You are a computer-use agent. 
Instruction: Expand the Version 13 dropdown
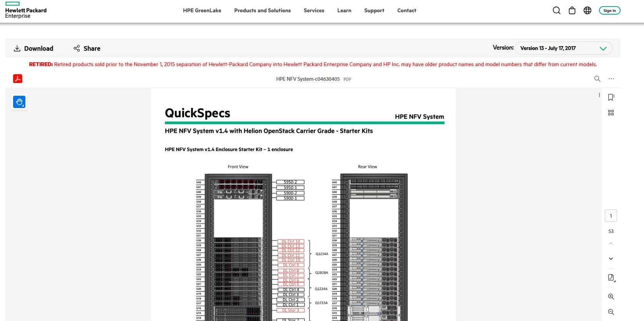pyautogui.click(x=564, y=48)
